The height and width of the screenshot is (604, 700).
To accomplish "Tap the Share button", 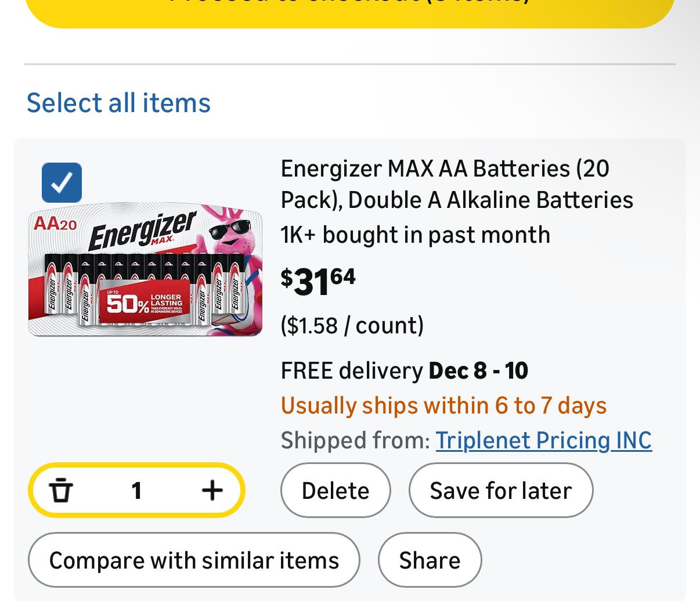I will 430,560.
